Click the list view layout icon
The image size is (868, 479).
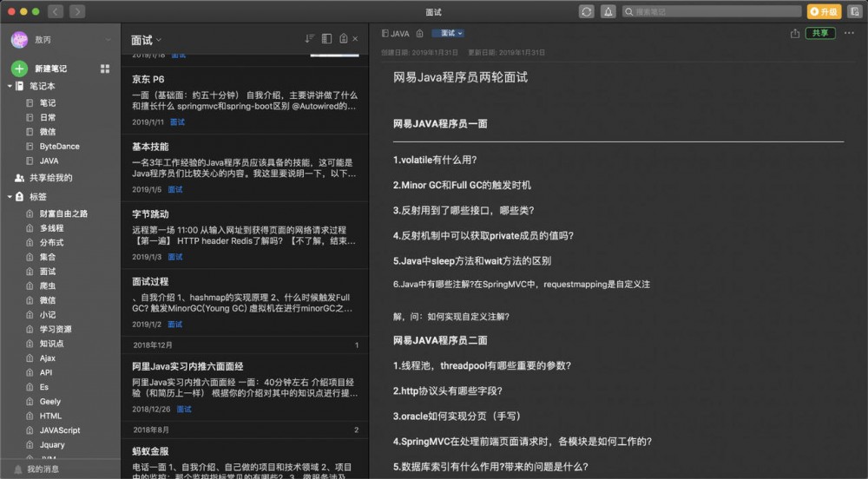326,39
